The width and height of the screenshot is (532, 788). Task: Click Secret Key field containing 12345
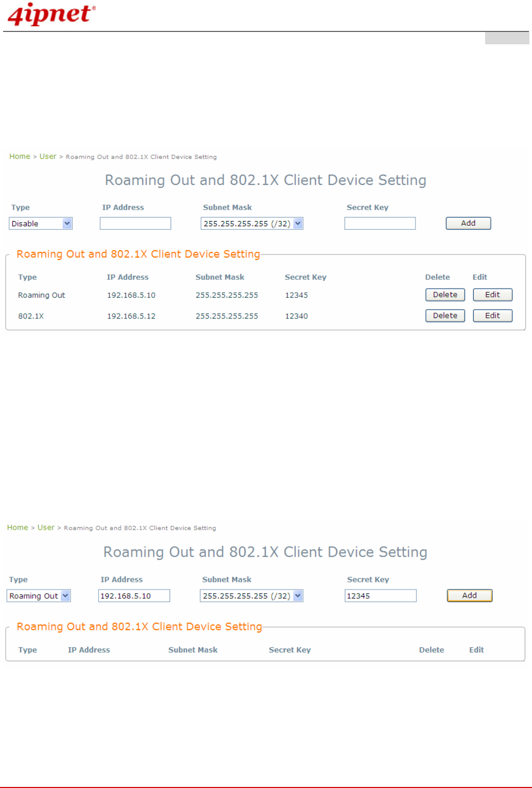[x=380, y=595]
